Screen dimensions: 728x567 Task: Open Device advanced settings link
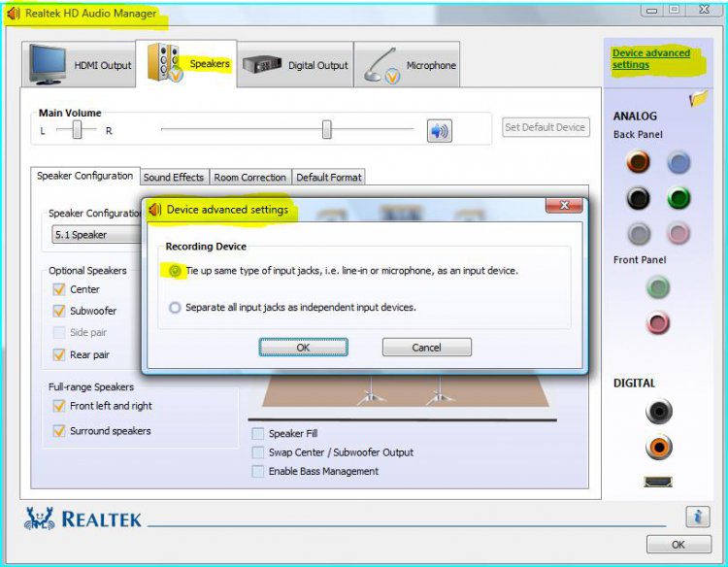pos(651,59)
